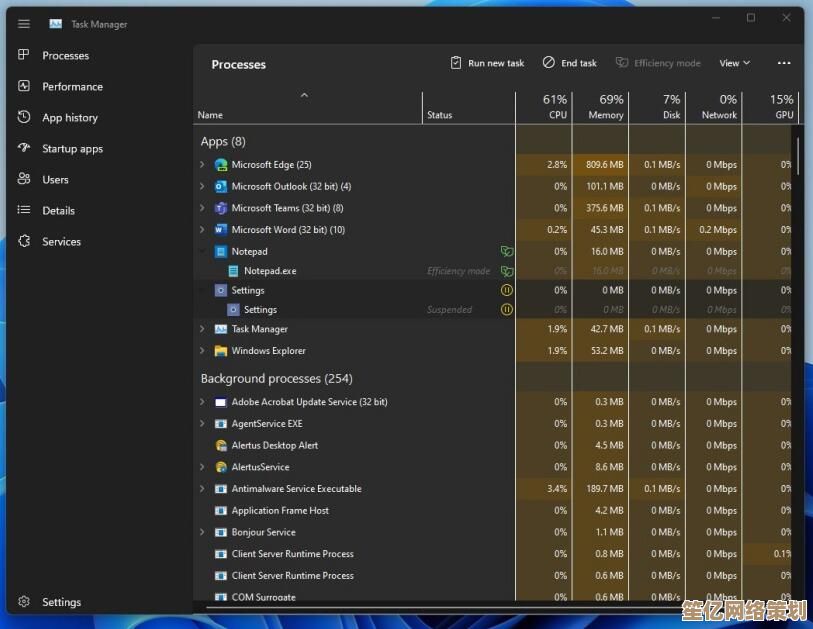
Task: Click the 809.6 MB memory cell
Action: pos(600,165)
